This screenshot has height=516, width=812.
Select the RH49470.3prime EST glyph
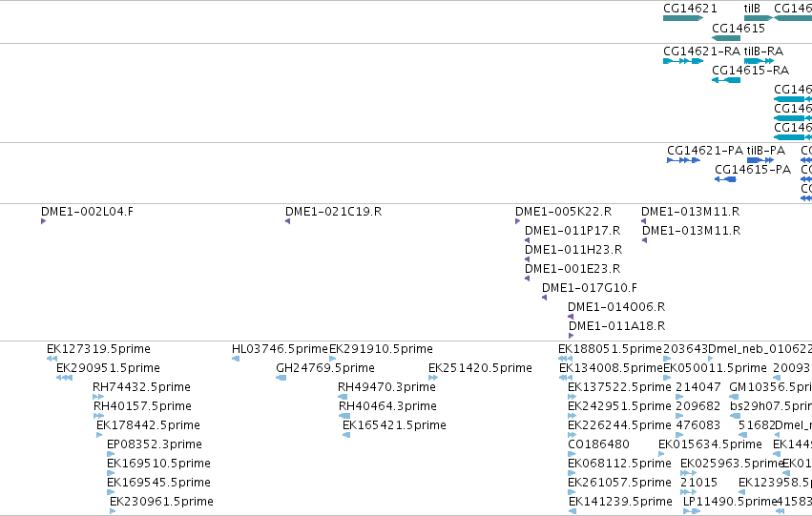click(x=343, y=397)
